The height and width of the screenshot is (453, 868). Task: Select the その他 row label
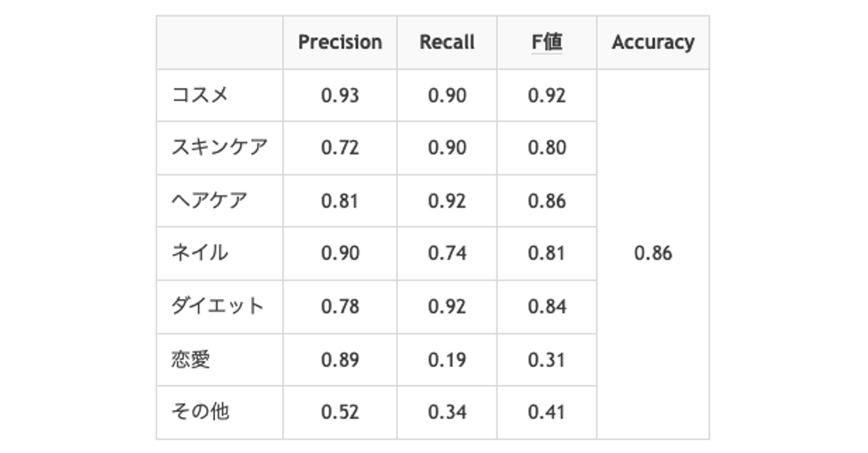click(200, 412)
